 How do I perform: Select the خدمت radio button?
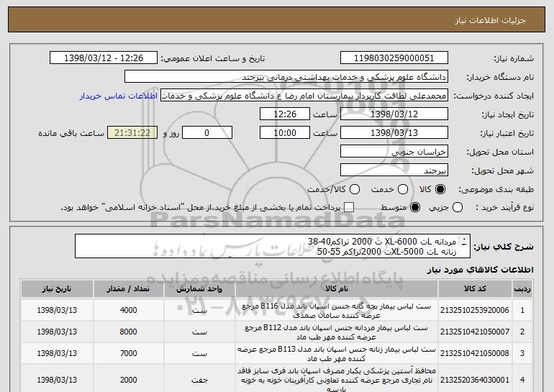(403, 190)
